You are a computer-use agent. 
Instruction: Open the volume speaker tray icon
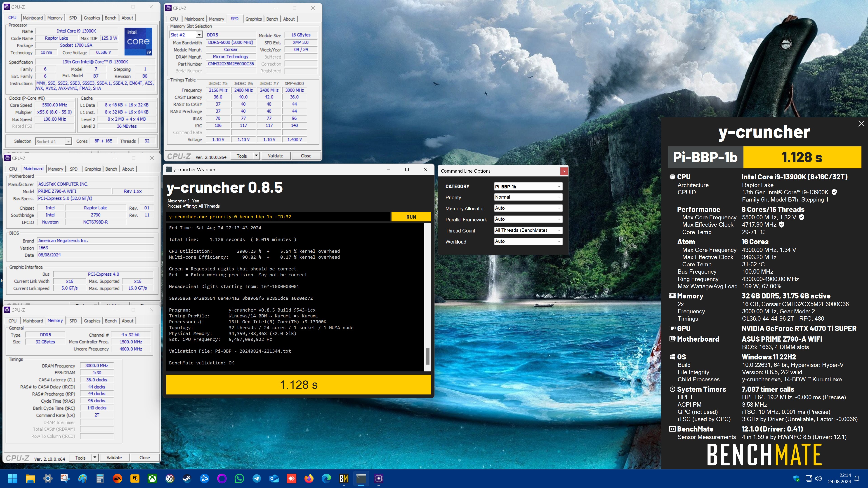point(818,478)
